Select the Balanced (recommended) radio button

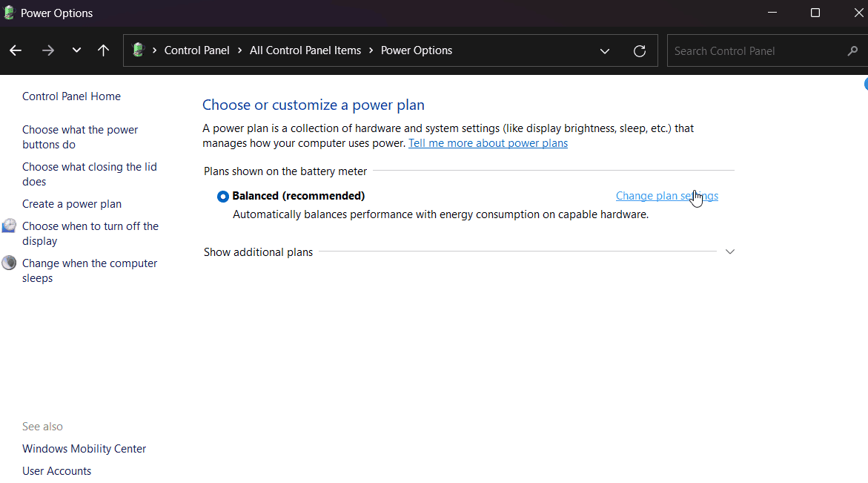tap(222, 197)
